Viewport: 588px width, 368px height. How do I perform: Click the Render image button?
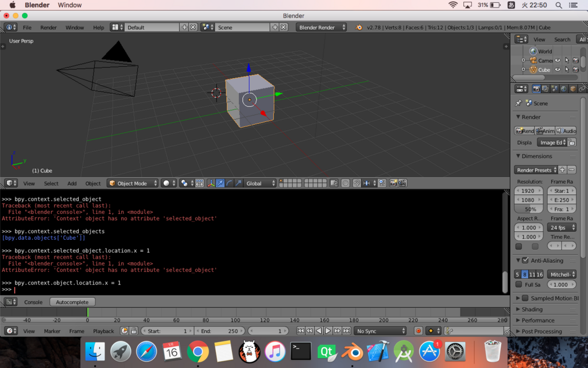pyautogui.click(x=524, y=131)
